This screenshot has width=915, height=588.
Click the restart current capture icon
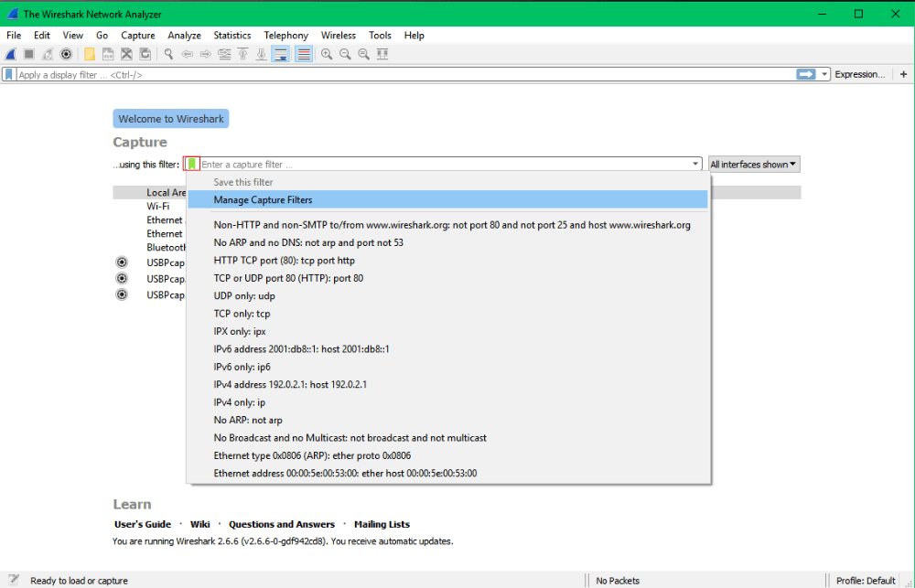click(x=48, y=54)
